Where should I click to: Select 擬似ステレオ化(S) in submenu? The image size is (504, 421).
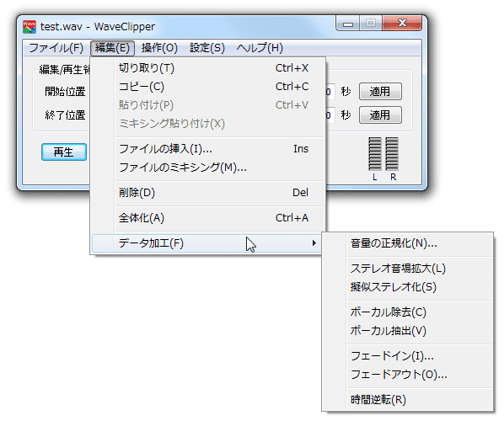(x=408, y=287)
